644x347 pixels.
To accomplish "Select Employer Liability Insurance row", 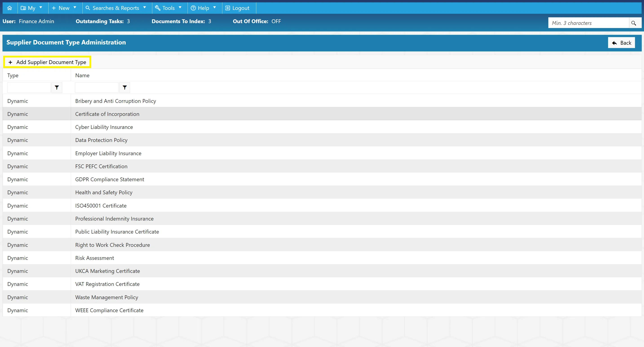I will click(x=322, y=153).
